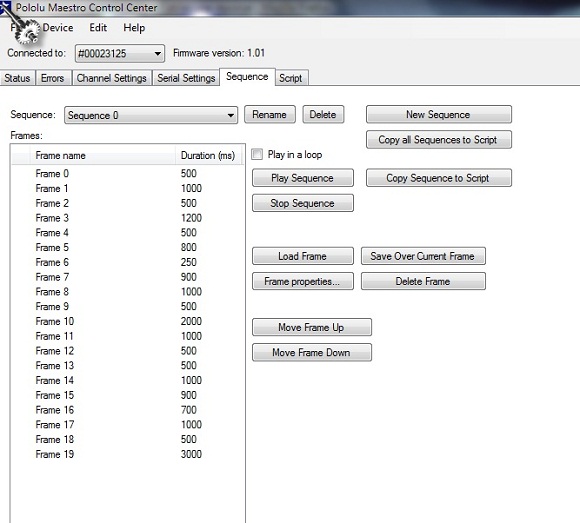Viewport: 580px width, 523px height.
Task: Switch to the Script tab
Action: click(x=291, y=78)
